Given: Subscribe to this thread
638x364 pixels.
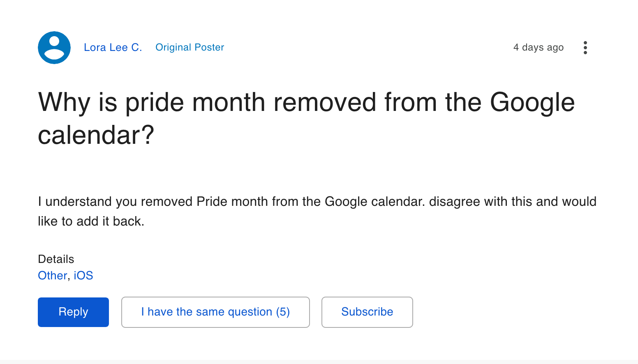Looking at the screenshot, I should point(367,312).
